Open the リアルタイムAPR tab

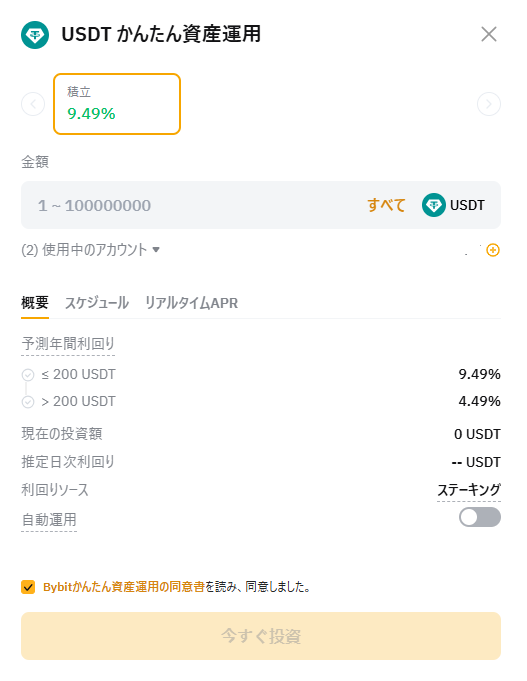(191, 303)
